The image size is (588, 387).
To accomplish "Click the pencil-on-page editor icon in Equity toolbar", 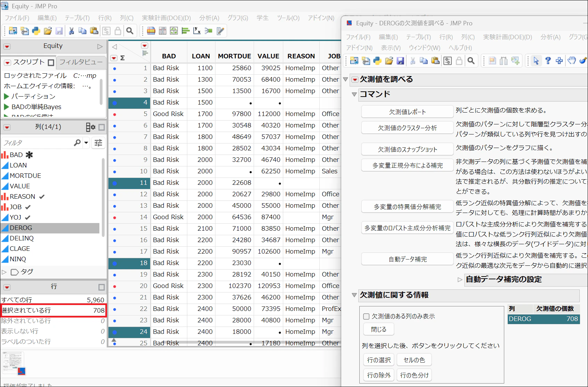I will point(220,31).
